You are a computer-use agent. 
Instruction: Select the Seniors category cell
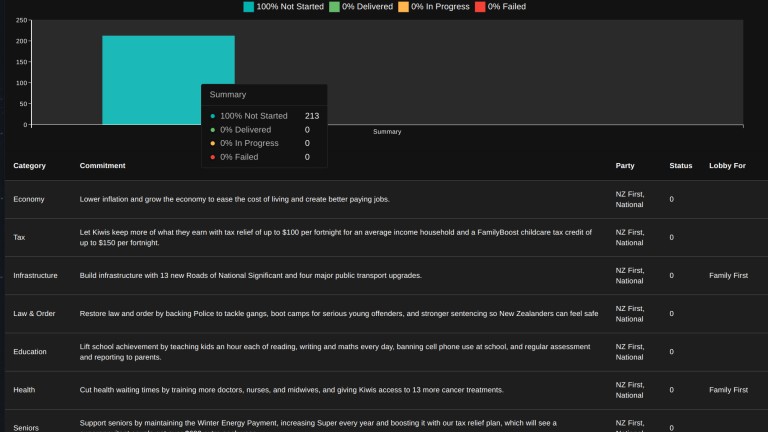pyautogui.click(x=26, y=428)
